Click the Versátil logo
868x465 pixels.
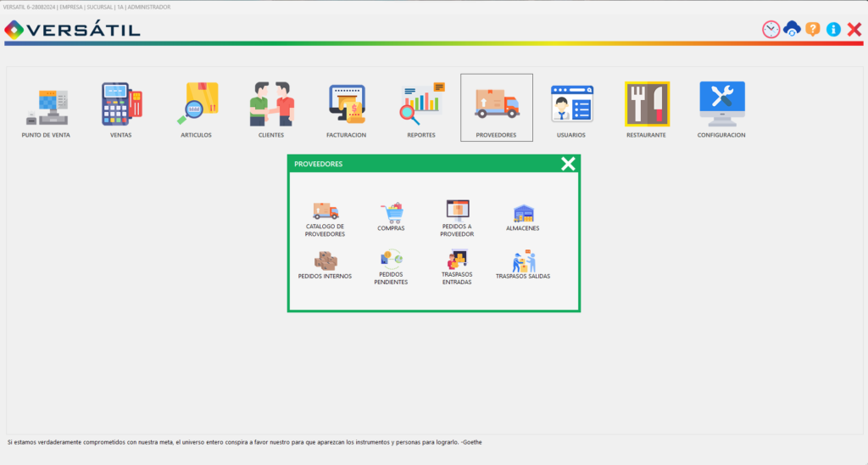coord(73,30)
